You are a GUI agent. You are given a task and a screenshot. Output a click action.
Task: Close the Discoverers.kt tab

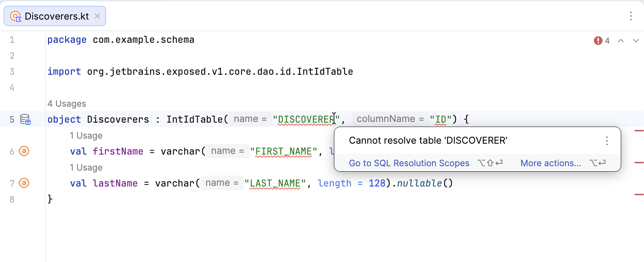(97, 16)
